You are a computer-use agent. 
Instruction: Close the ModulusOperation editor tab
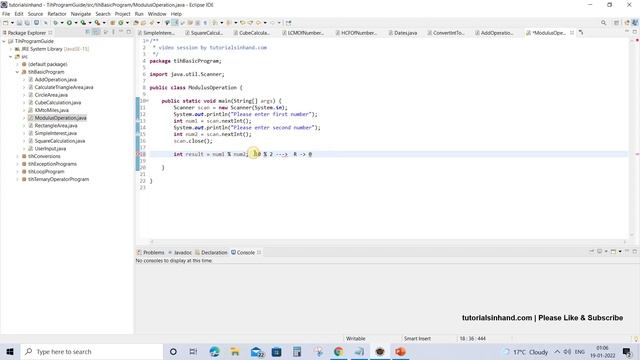point(572,33)
